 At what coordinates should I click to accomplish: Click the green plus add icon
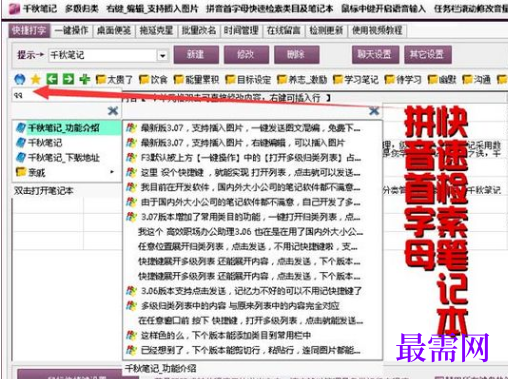point(84,79)
